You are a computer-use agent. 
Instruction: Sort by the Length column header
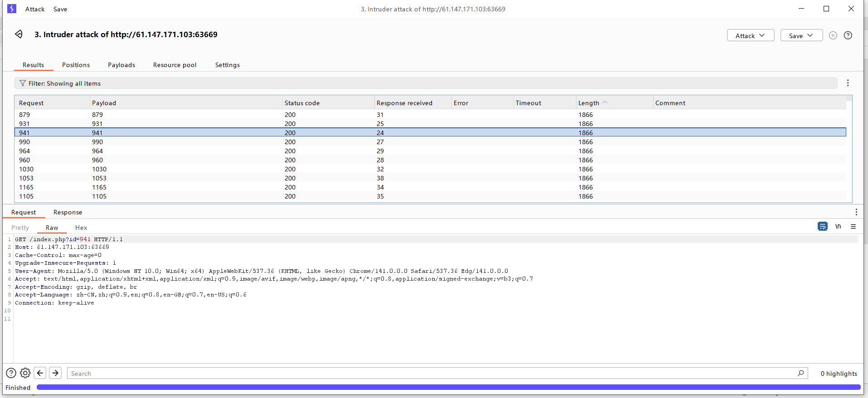(x=589, y=103)
